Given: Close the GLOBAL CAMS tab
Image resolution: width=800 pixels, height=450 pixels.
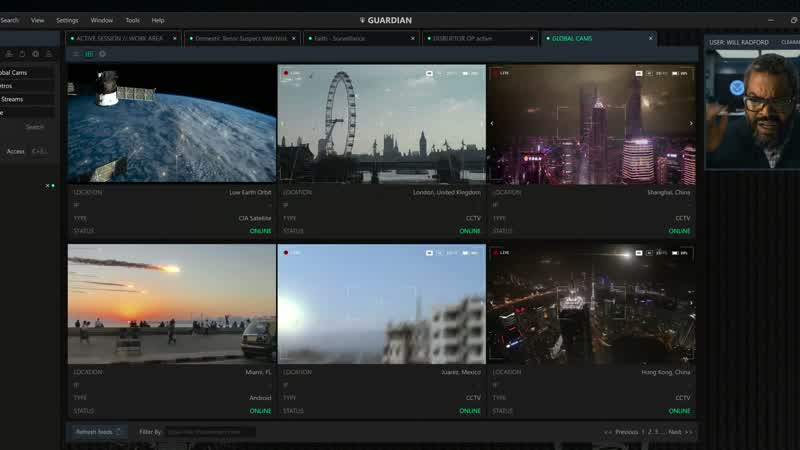Looking at the screenshot, I should pos(651,38).
